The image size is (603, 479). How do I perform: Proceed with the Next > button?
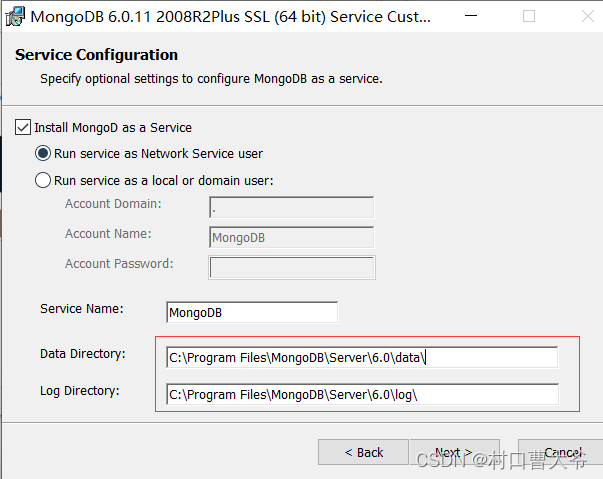click(x=455, y=452)
